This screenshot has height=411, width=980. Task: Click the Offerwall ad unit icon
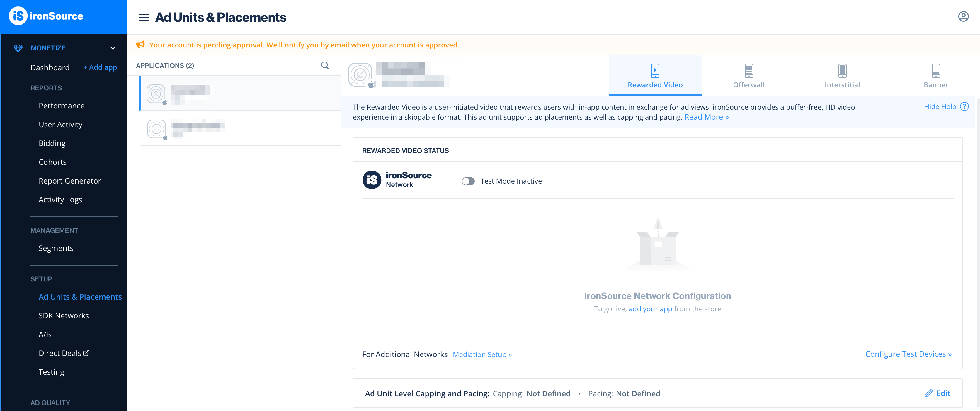coord(748,71)
